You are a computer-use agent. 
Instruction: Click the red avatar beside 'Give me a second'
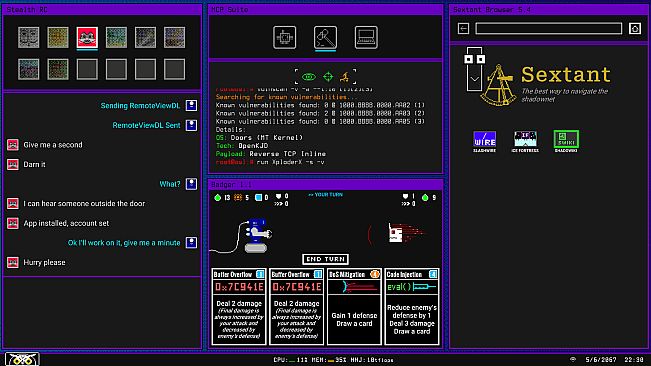point(13,145)
